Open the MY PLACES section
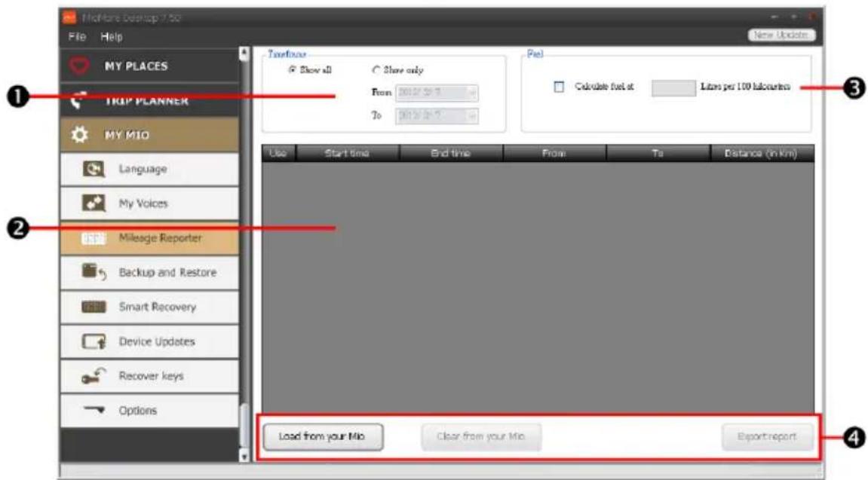 tap(149, 66)
